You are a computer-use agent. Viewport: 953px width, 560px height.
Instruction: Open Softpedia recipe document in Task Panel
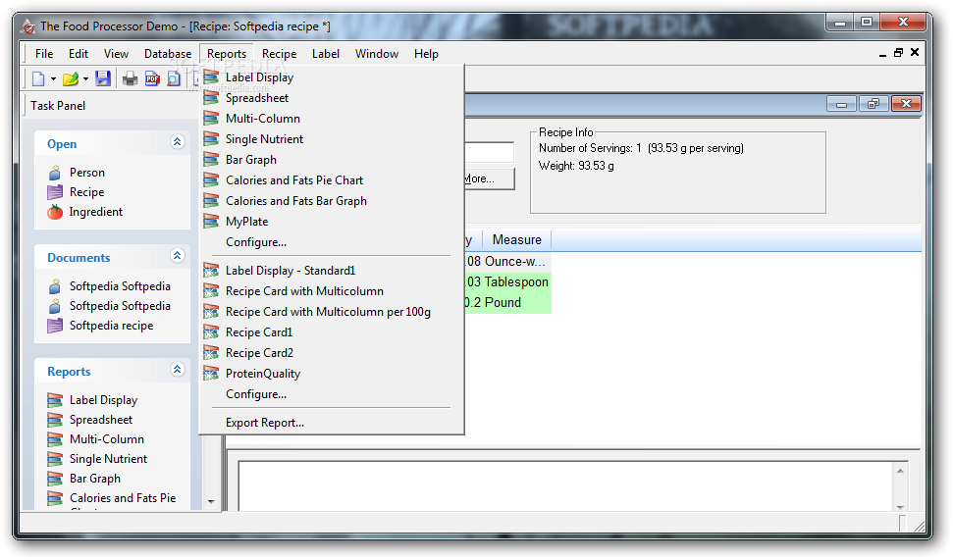(111, 327)
